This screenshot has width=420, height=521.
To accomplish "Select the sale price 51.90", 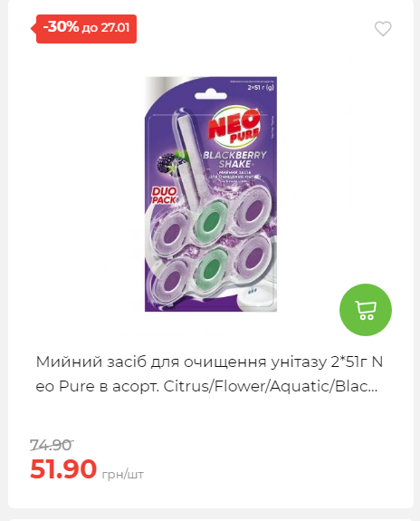I will pos(63,468).
